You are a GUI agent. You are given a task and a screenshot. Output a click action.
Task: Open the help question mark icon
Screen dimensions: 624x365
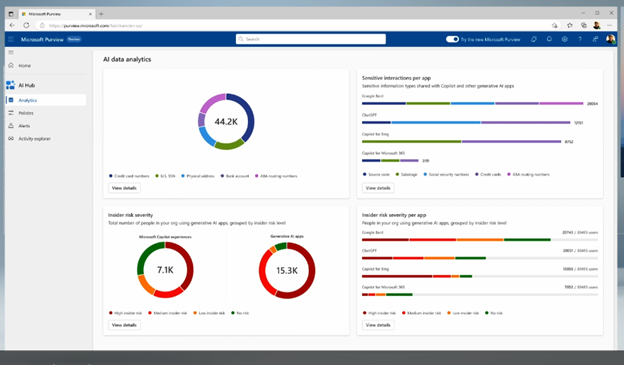click(580, 39)
